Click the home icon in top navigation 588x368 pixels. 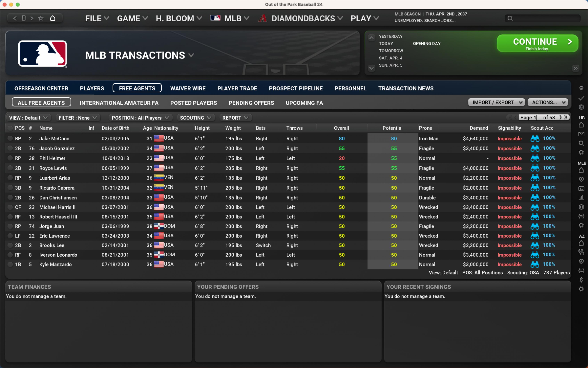52,18
